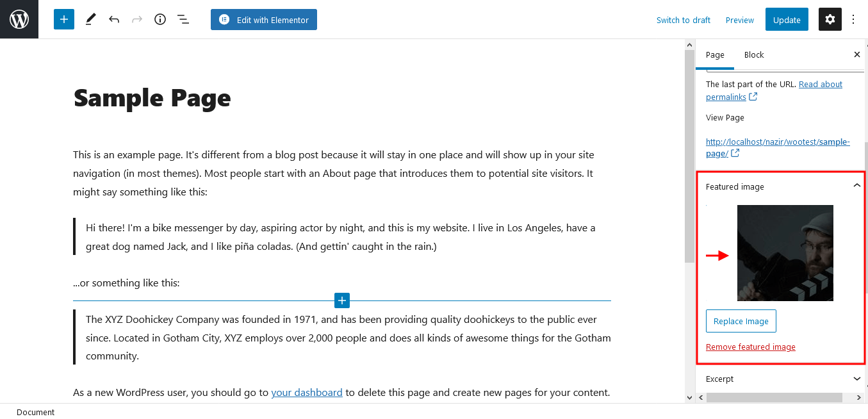
Task: Switch to the Block tab
Action: [754, 54]
